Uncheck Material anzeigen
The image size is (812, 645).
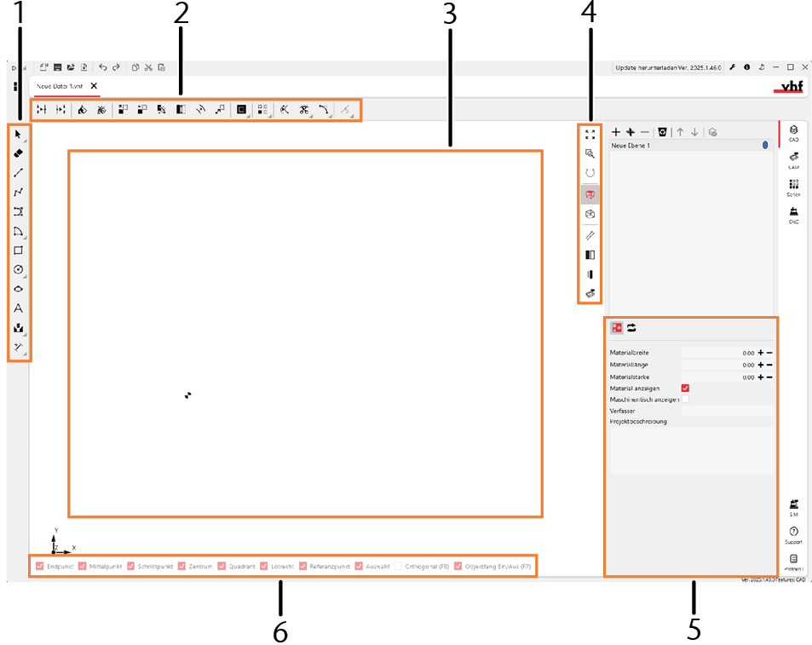685,389
